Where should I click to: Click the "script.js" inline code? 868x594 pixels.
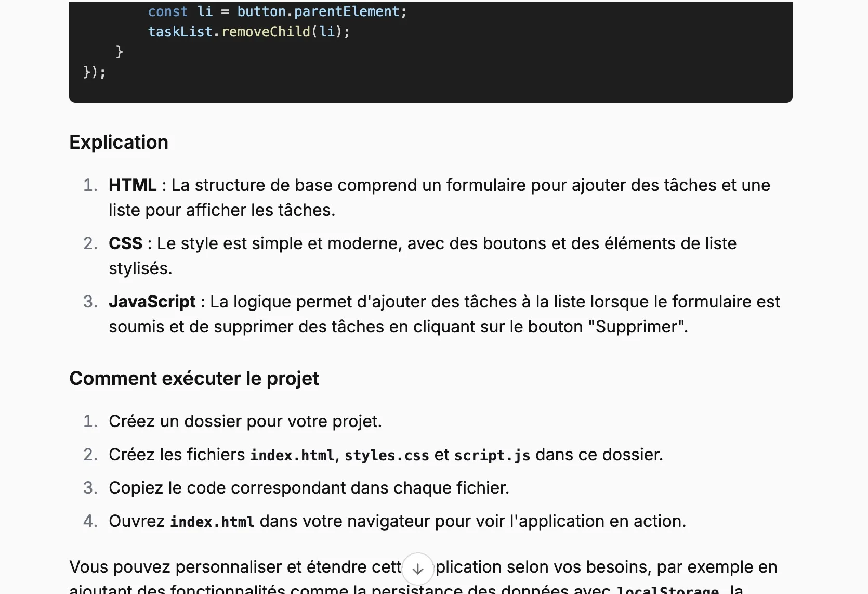coord(492,455)
